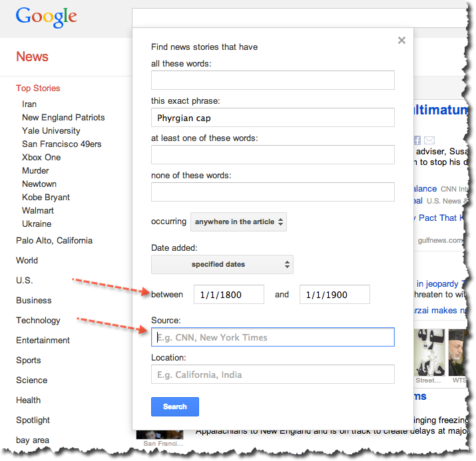
Task: Focus the 'all these words' input field
Action: 272,80
